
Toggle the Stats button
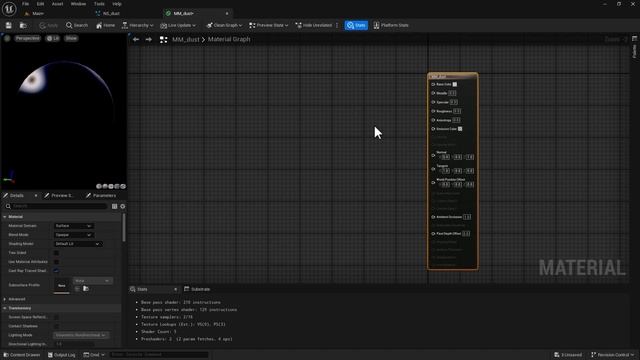click(356, 25)
